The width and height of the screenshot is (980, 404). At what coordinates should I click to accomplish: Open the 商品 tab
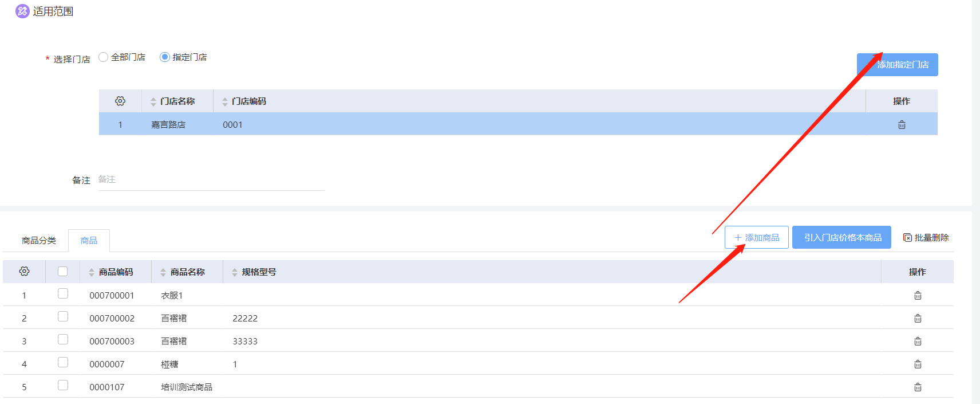[89, 241]
